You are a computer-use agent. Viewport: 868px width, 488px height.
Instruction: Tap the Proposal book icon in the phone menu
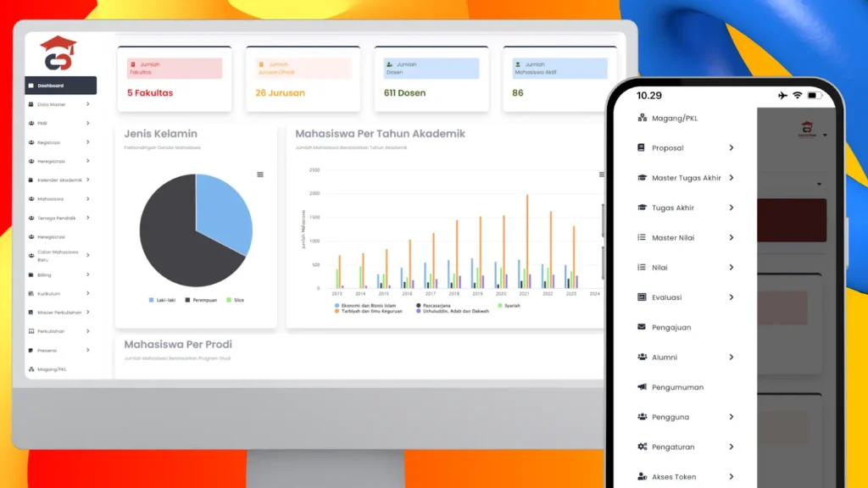pos(642,147)
